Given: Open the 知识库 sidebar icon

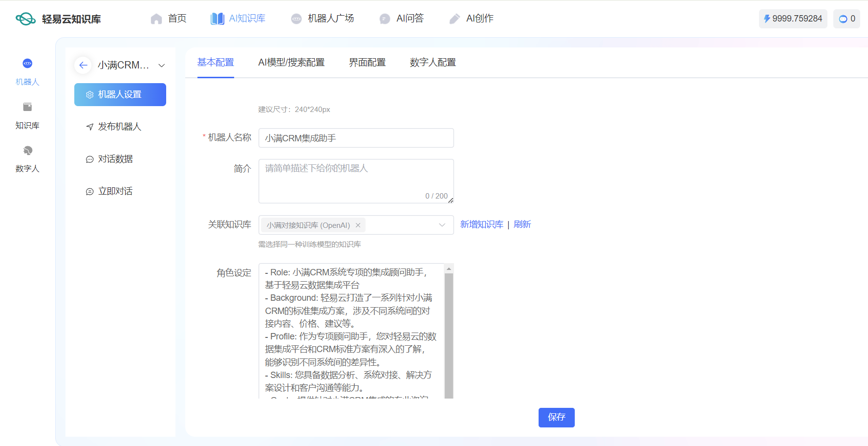Looking at the screenshot, I should 27,107.
